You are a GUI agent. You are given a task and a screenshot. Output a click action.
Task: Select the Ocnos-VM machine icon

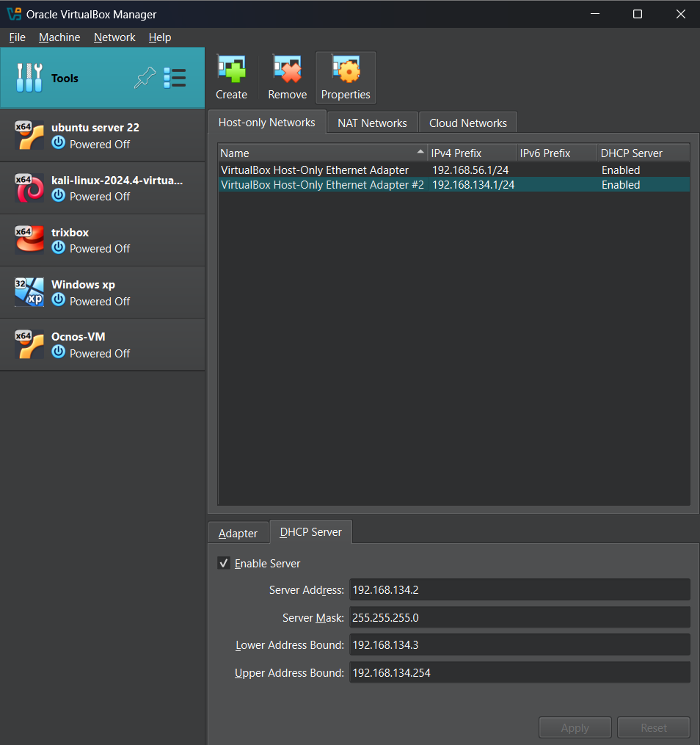click(x=29, y=344)
